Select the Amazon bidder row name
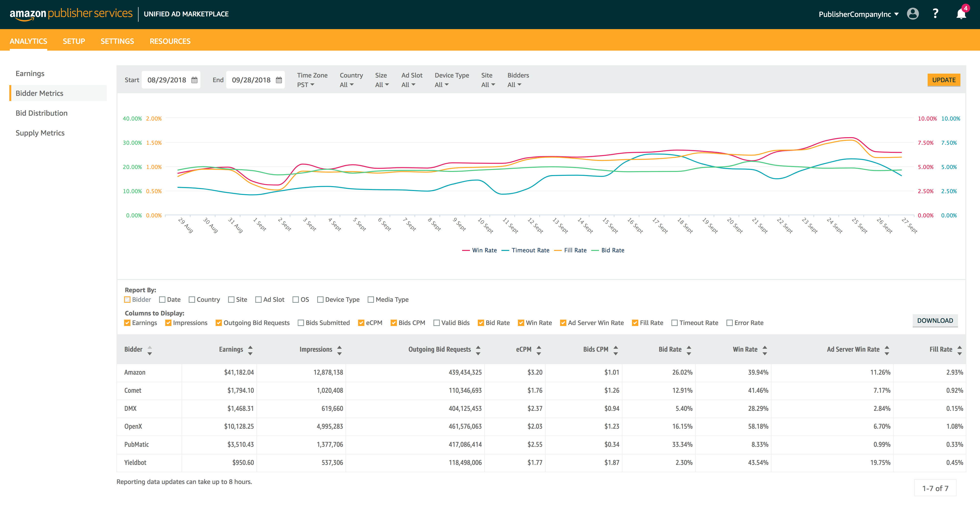Viewport: 980px width, 516px height. (x=135, y=372)
